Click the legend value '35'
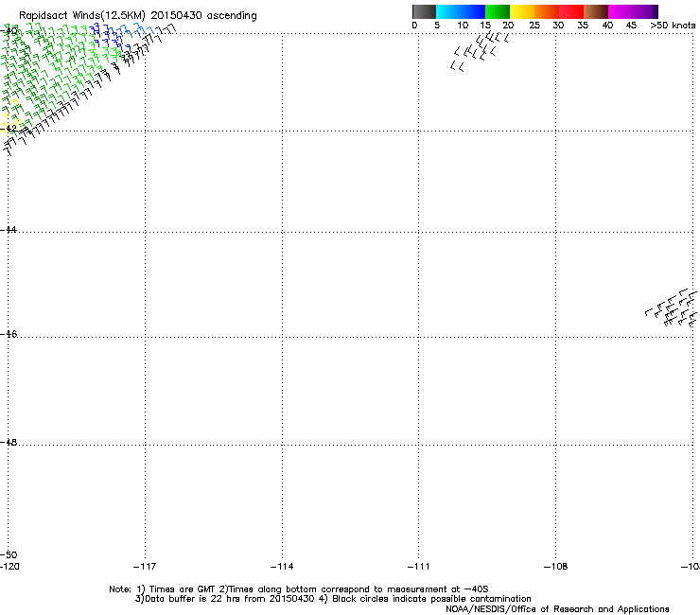 coord(583,26)
